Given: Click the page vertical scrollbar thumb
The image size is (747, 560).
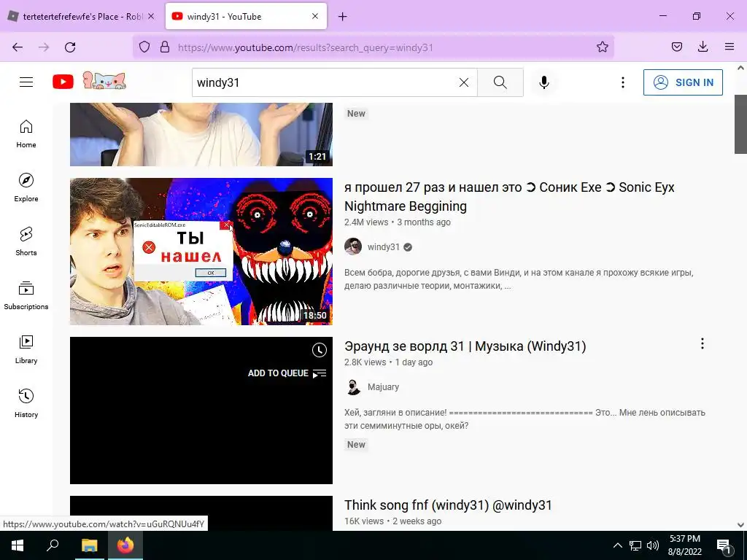Looking at the screenshot, I should click(x=740, y=124).
